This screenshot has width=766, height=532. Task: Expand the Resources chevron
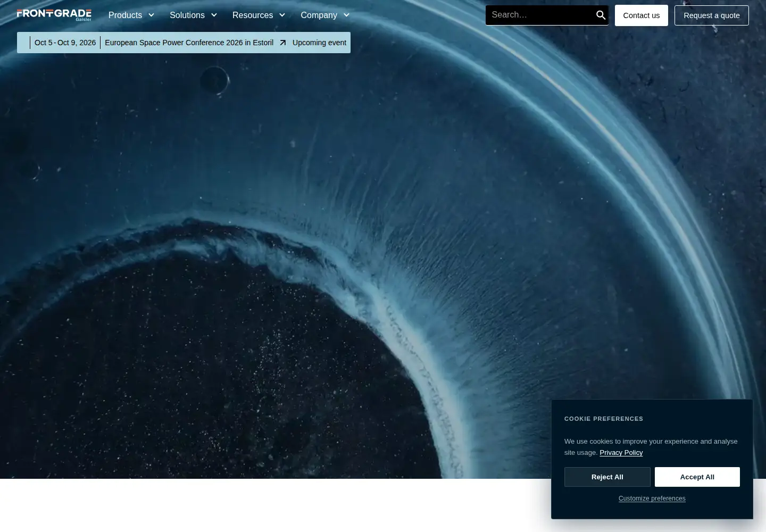click(282, 15)
